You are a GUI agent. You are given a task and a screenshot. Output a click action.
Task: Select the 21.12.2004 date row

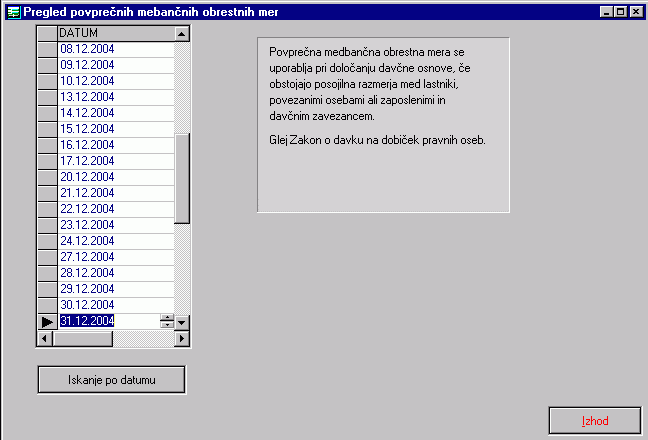tap(116, 193)
